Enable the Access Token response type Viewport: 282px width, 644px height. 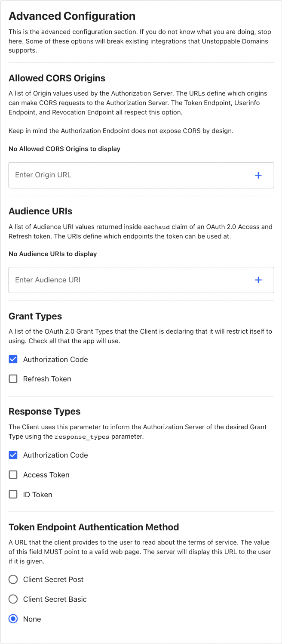(13, 474)
